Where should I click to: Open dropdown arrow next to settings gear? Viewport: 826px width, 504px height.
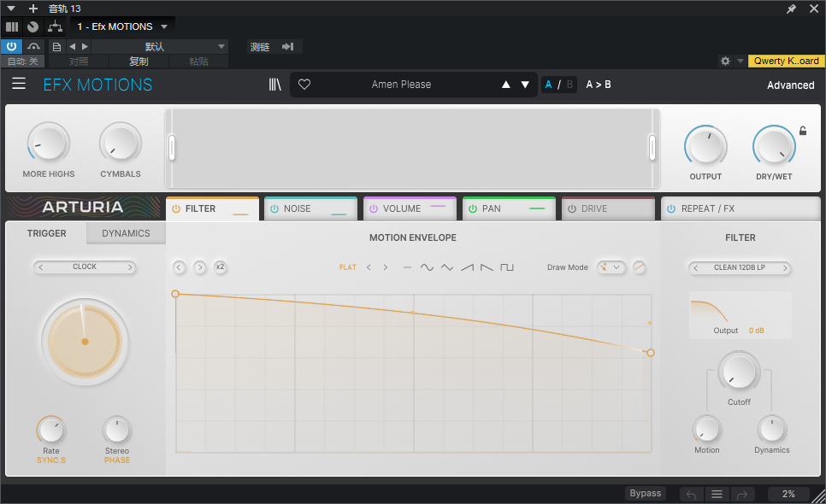(x=740, y=61)
